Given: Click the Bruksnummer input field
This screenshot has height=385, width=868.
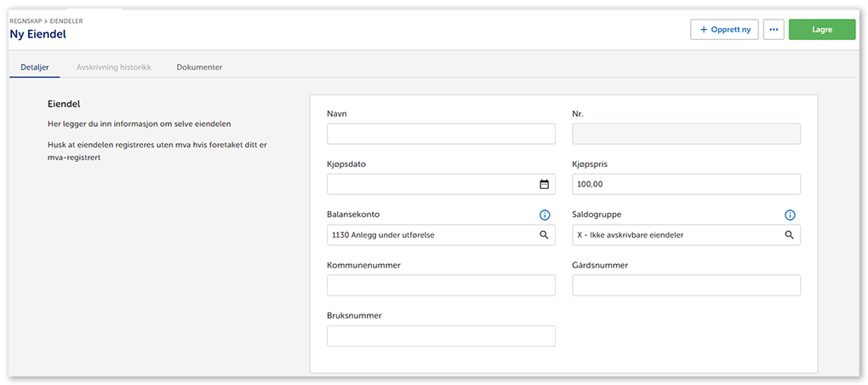Looking at the screenshot, I should [441, 336].
